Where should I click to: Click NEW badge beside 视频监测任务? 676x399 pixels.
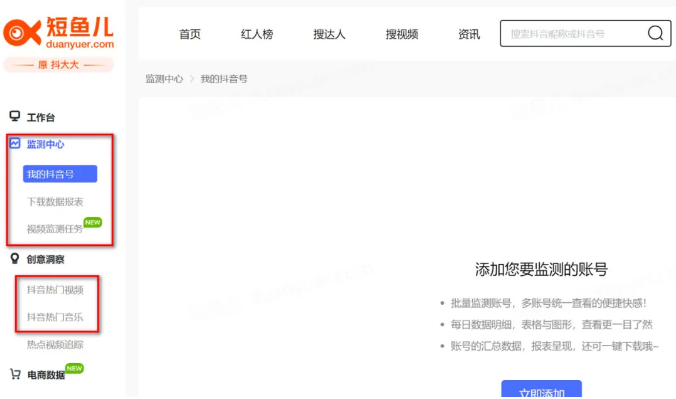[93, 222]
